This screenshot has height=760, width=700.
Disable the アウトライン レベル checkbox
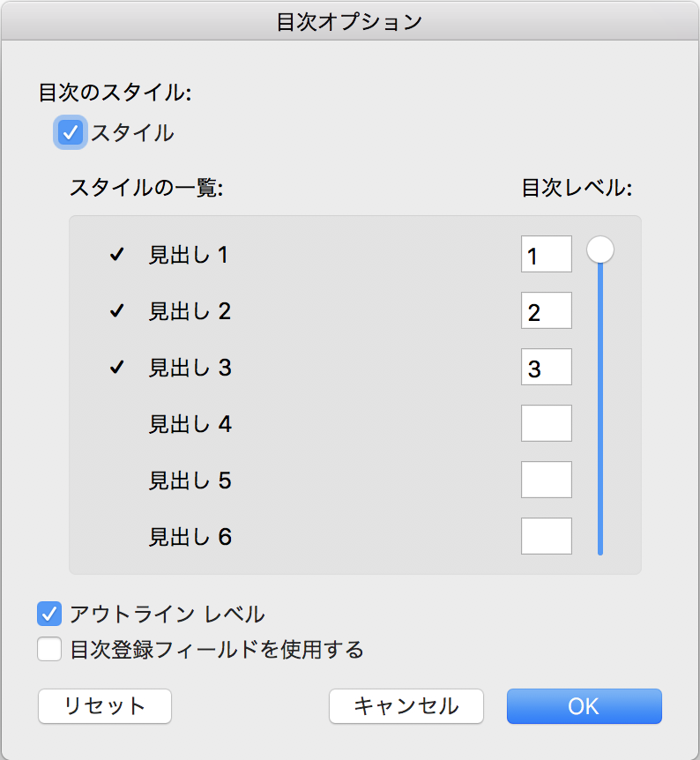pyautogui.click(x=50, y=614)
